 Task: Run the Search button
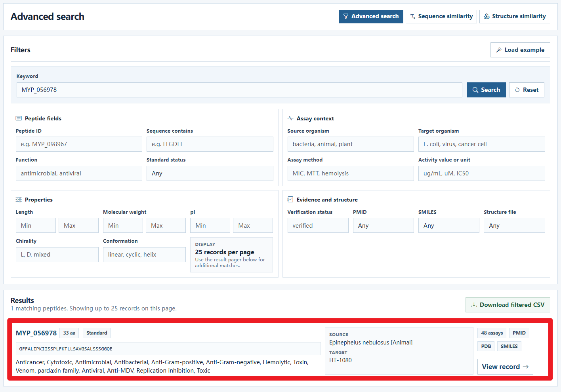(x=486, y=90)
